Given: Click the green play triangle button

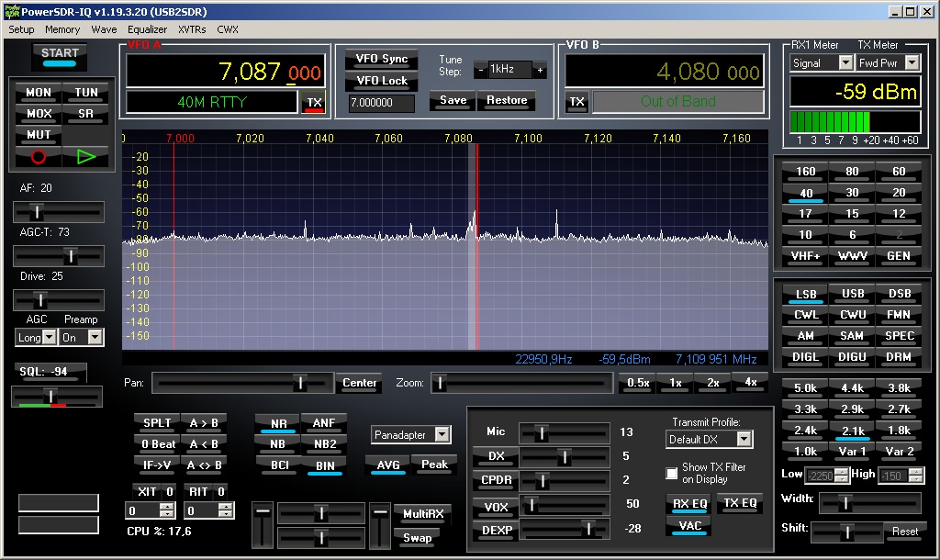Looking at the screenshot, I should point(85,157).
